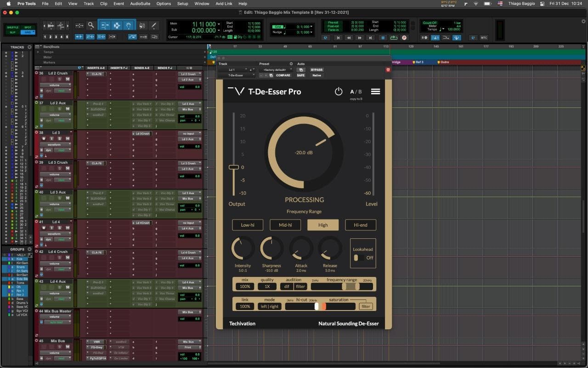The width and height of the screenshot is (588, 368).
Task: Open the Setup menu
Action: pos(182,4)
